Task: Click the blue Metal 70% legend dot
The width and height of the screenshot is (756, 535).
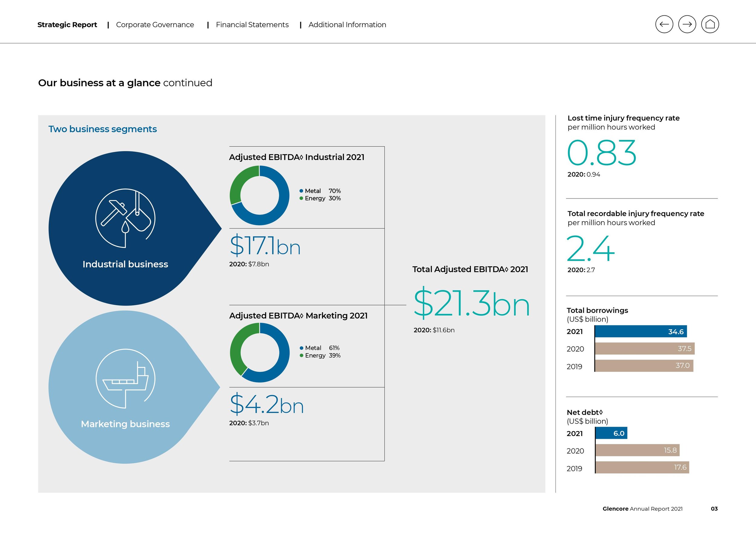Action: click(x=301, y=191)
